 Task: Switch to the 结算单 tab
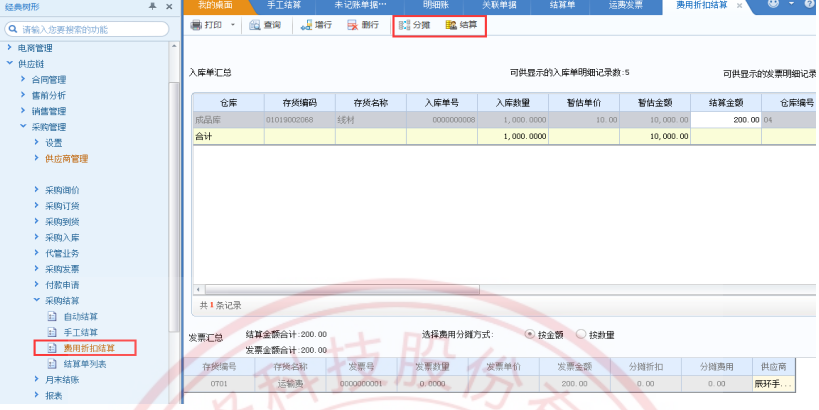click(x=563, y=5)
